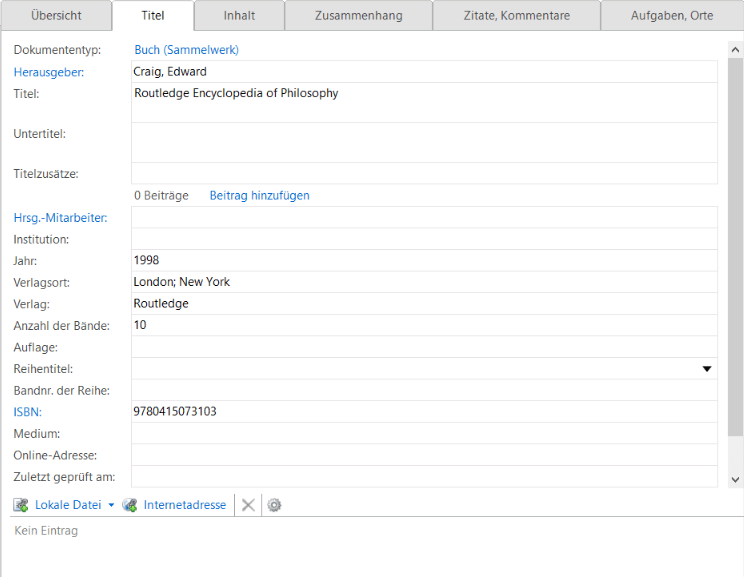Focus the Titelzusätze field
The image size is (744, 577).
coord(424,173)
